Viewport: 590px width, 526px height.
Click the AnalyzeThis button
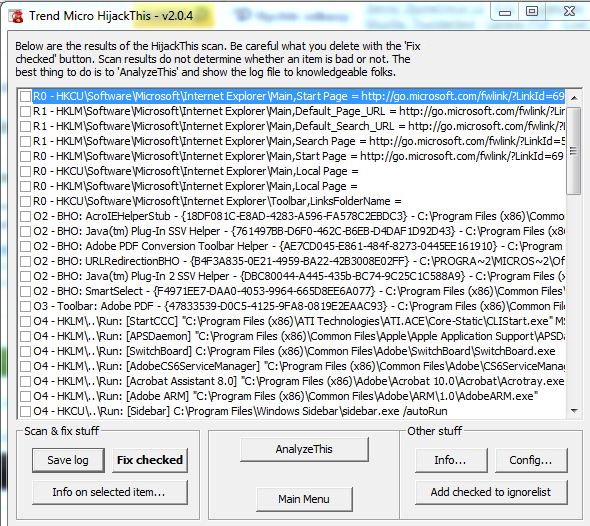click(304, 449)
